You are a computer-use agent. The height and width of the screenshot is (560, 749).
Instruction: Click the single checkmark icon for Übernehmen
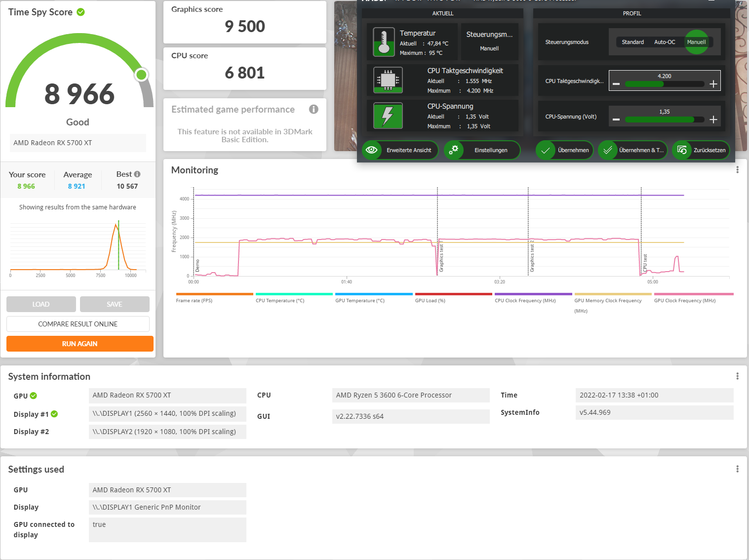tap(545, 150)
